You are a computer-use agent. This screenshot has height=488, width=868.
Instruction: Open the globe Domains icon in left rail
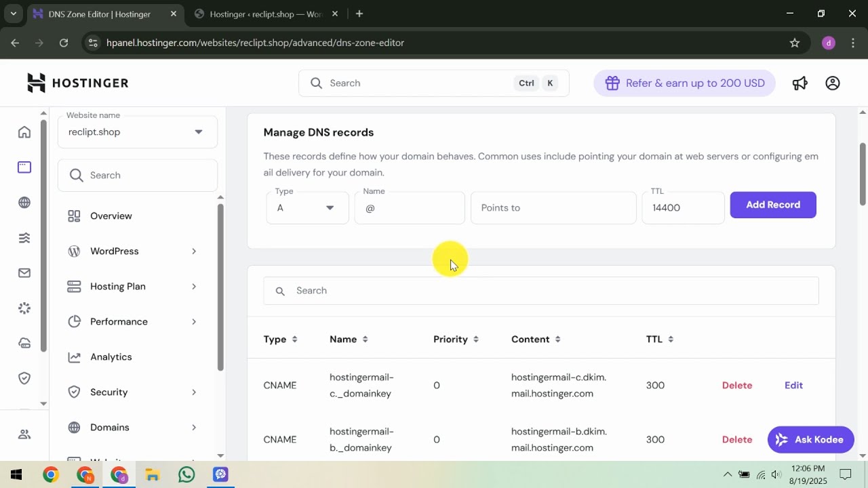[24, 203]
